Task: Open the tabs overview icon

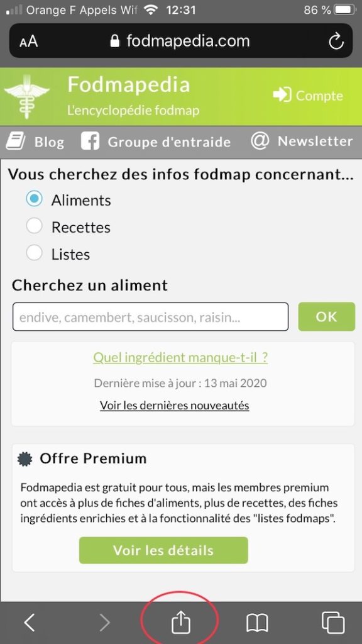Action: tap(333, 623)
